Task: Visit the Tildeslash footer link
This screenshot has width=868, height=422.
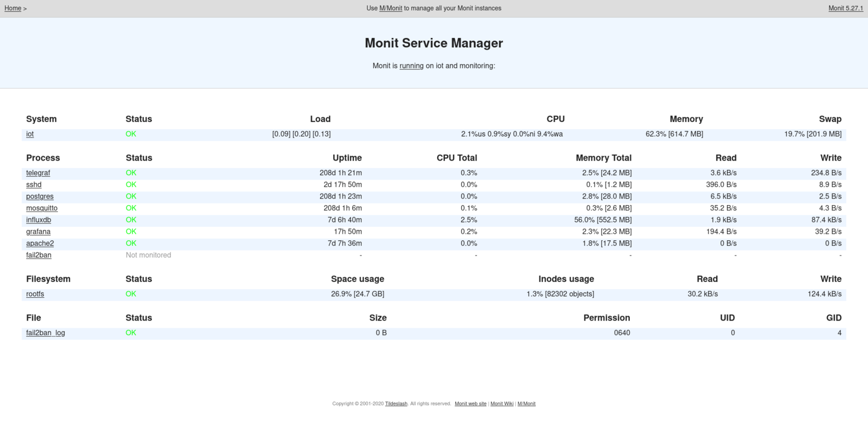Action: coord(396,404)
